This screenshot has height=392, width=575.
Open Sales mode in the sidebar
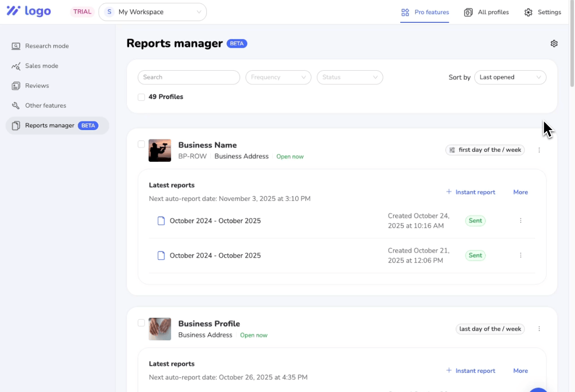(x=41, y=66)
